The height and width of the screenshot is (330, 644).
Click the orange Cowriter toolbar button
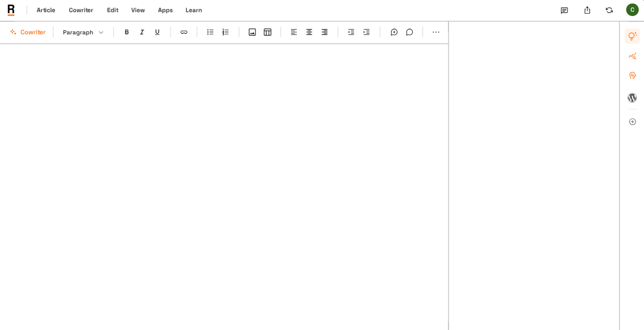click(28, 32)
